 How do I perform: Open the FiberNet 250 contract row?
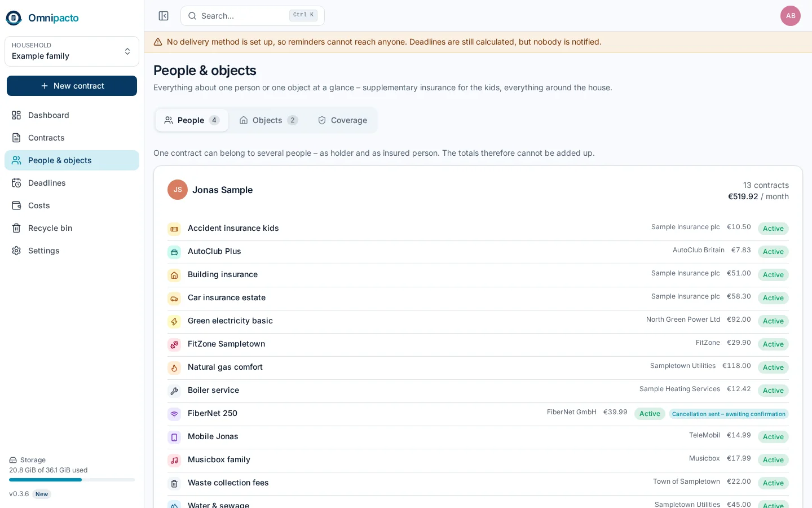pyautogui.click(x=478, y=414)
